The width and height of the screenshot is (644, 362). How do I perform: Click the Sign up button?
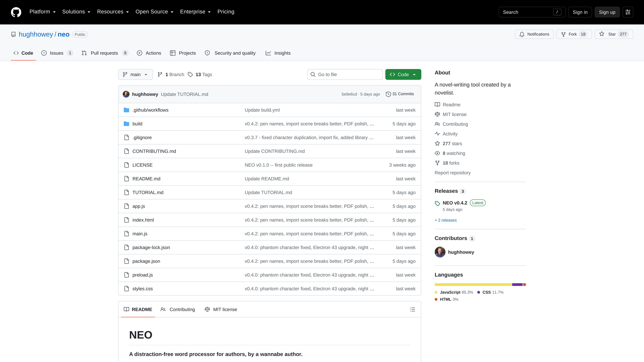pos(607,12)
